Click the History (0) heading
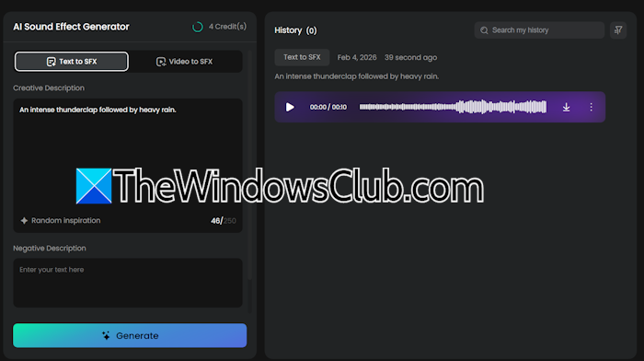Image resolution: width=644 pixels, height=361 pixels. click(295, 30)
